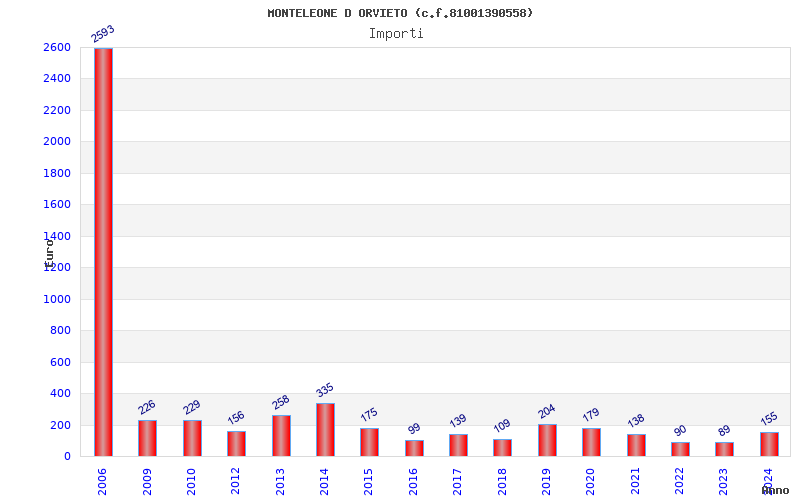The image size is (800, 500).
Task: Select the 2013 bar in the chart
Action: [281, 436]
